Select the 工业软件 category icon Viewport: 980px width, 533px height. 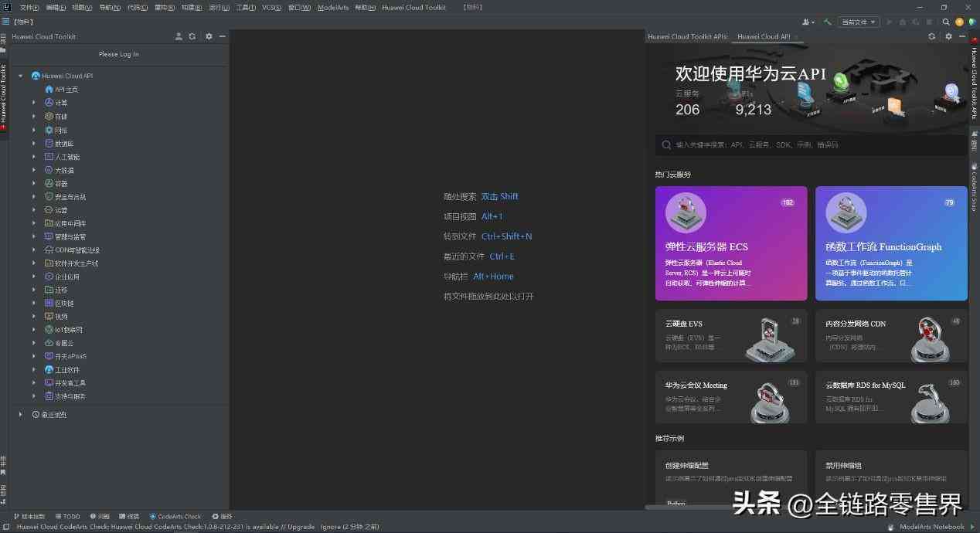[49, 369]
